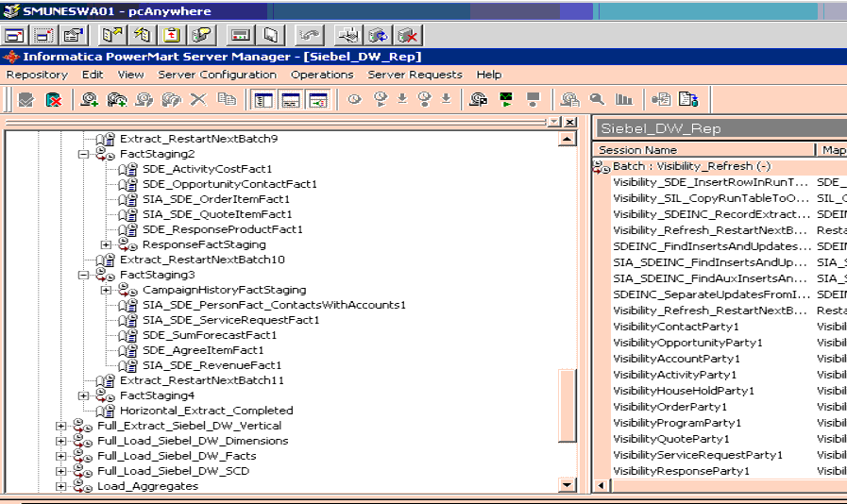This screenshot has width=847, height=504.
Task: Open the Help menu
Action: pyautogui.click(x=489, y=75)
